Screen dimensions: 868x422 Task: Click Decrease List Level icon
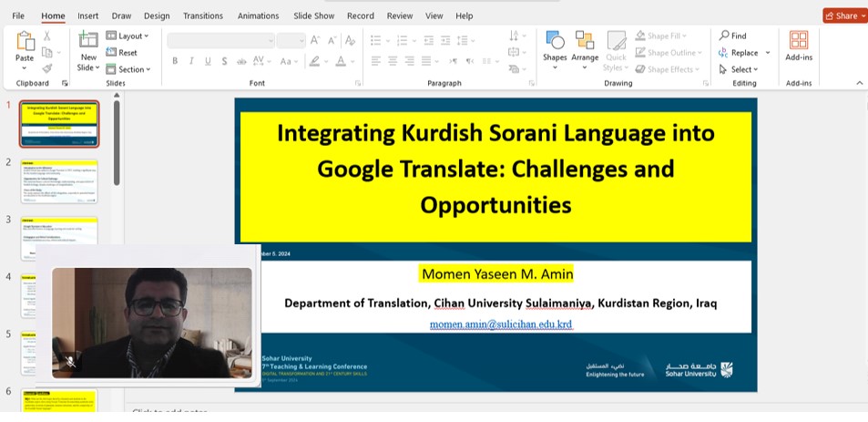click(428, 40)
